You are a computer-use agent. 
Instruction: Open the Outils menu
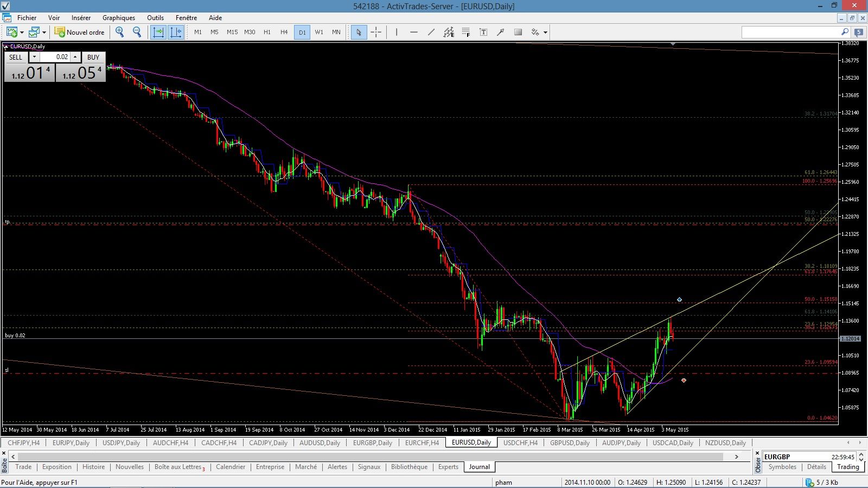(x=155, y=17)
